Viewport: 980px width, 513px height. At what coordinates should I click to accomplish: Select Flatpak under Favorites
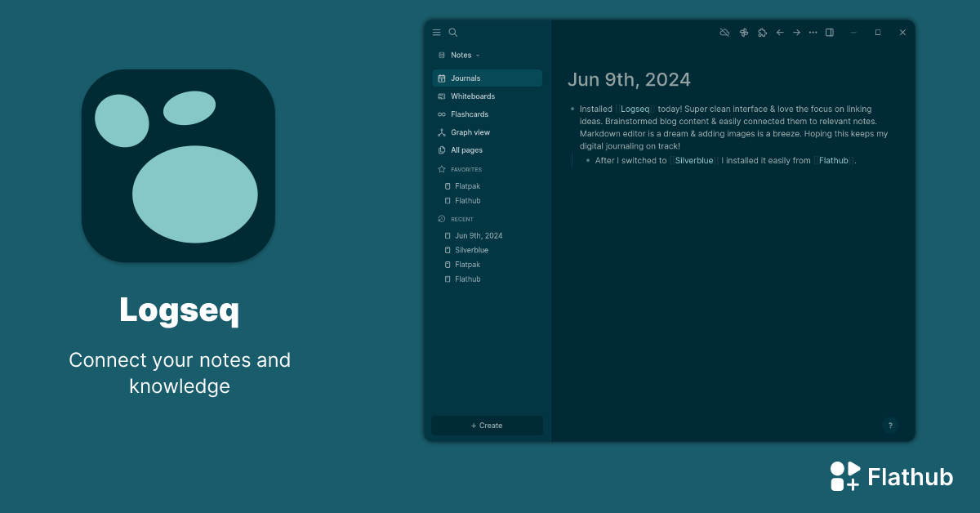click(x=468, y=185)
